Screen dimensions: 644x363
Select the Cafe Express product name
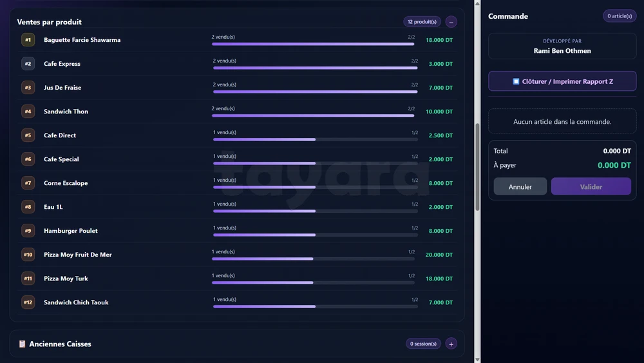pyautogui.click(x=62, y=64)
